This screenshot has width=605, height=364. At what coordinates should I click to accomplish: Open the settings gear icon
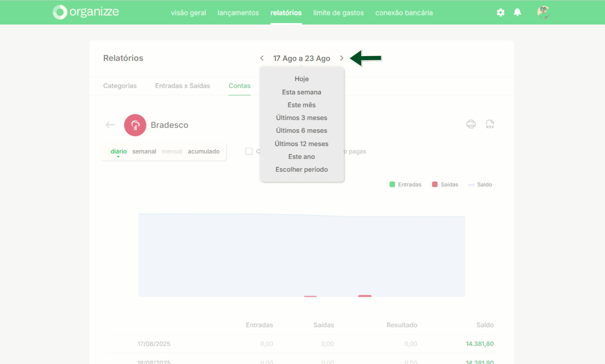[x=500, y=13]
